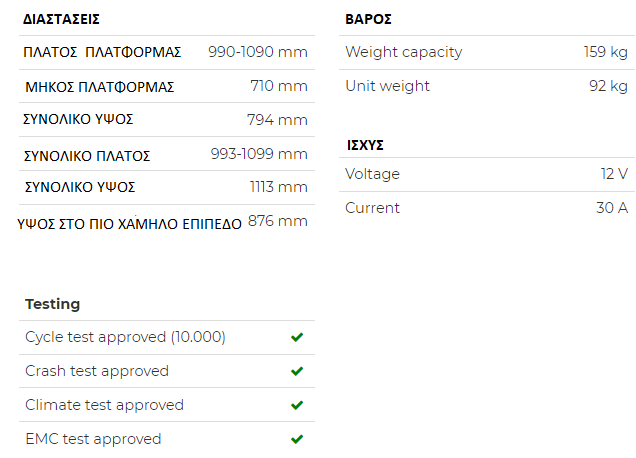The height and width of the screenshot is (458, 636).
Task: Click the Weight capacity label
Action: (x=404, y=52)
